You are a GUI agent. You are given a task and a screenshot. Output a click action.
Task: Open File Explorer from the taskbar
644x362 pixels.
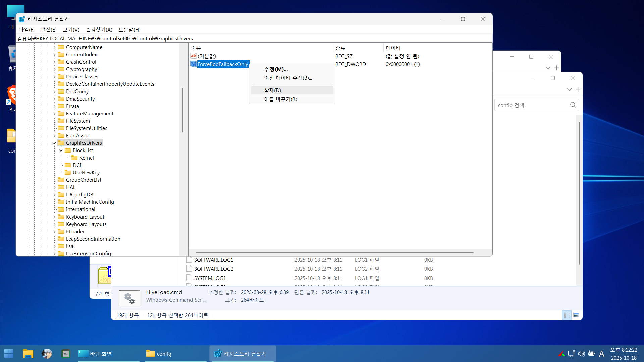(x=28, y=354)
